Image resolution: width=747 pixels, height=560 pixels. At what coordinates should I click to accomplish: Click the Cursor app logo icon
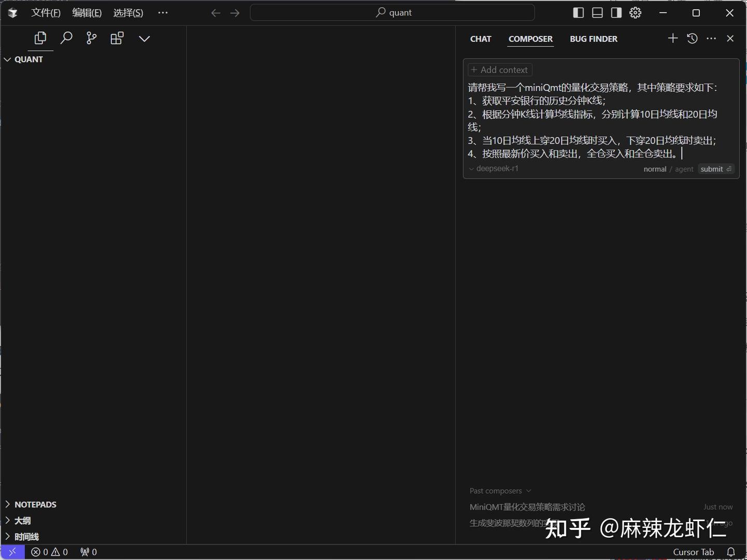13,13
